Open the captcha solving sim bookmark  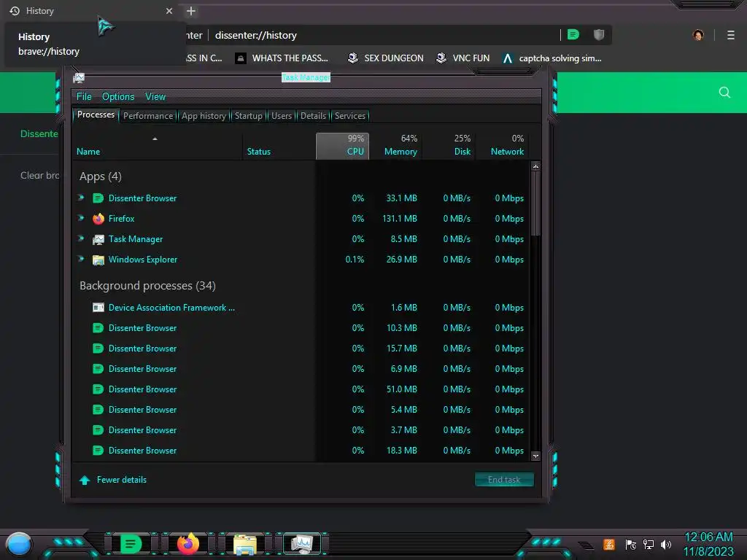(553, 58)
